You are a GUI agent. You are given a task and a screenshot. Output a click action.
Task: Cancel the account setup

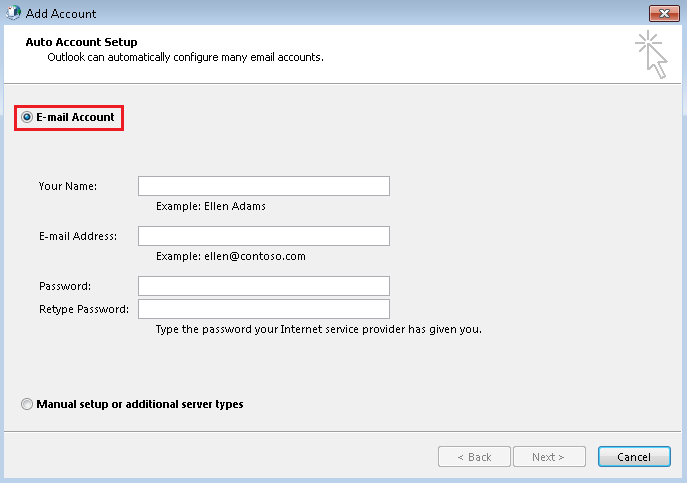pyautogui.click(x=634, y=457)
